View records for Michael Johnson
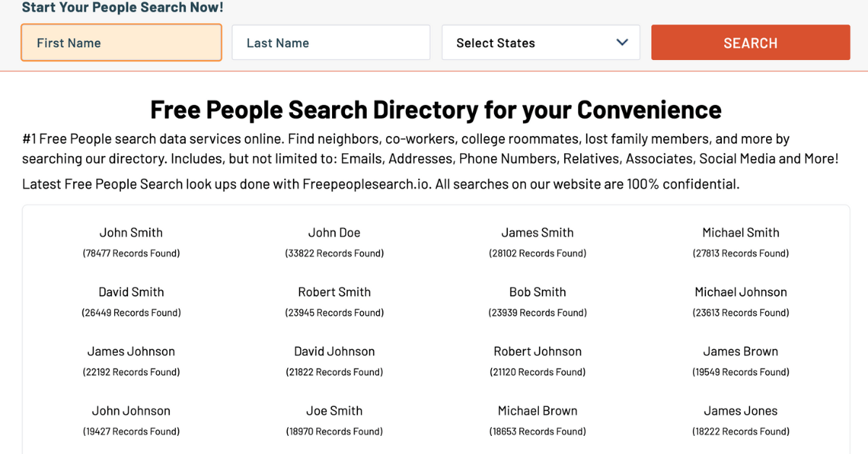This screenshot has height=454, width=868. [x=741, y=291]
